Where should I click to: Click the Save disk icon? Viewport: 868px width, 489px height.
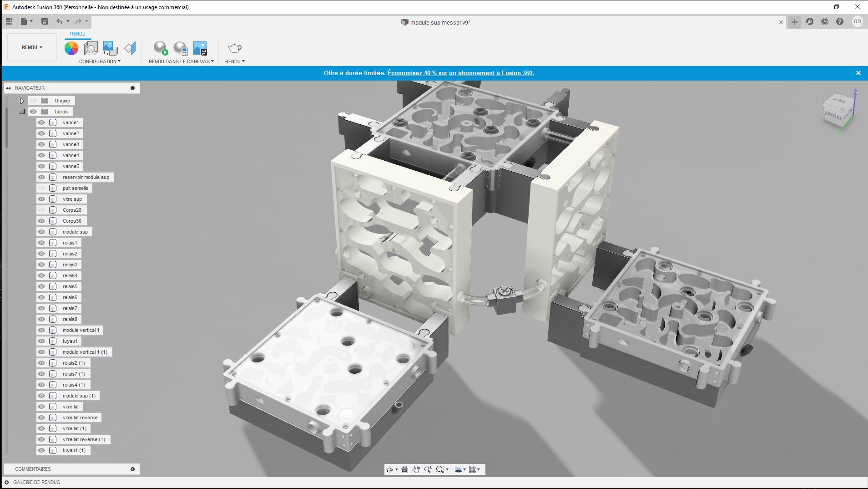(45, 21)
